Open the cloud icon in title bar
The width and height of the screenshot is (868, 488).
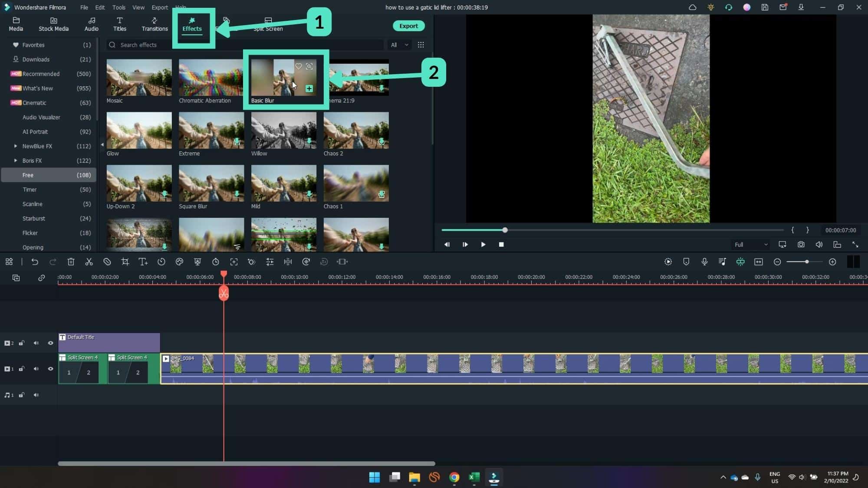pos(693,7)
